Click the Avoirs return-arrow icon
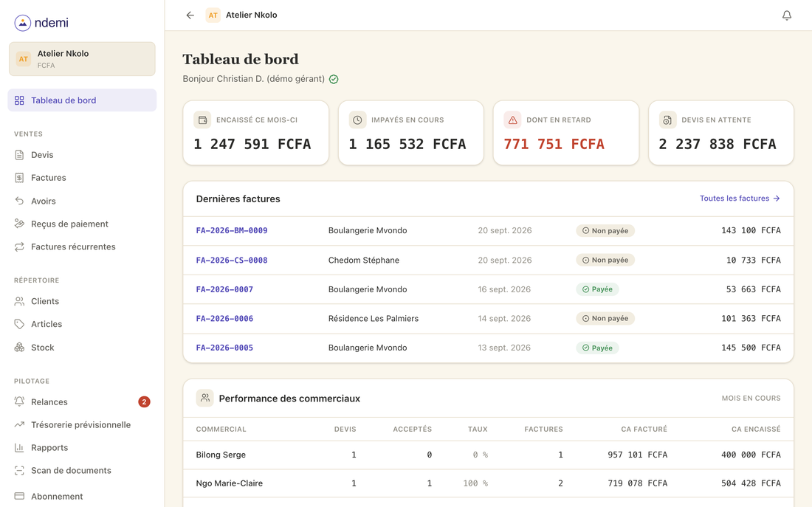Screen dimensions: 812x507 click(19, 201)
